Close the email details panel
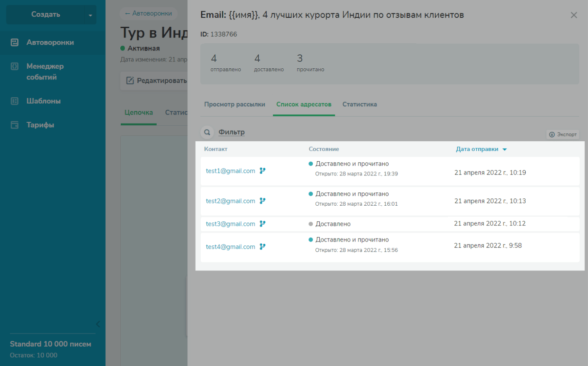Image resolution: width=588 pixels, height=366 pixels. point(574,15)
